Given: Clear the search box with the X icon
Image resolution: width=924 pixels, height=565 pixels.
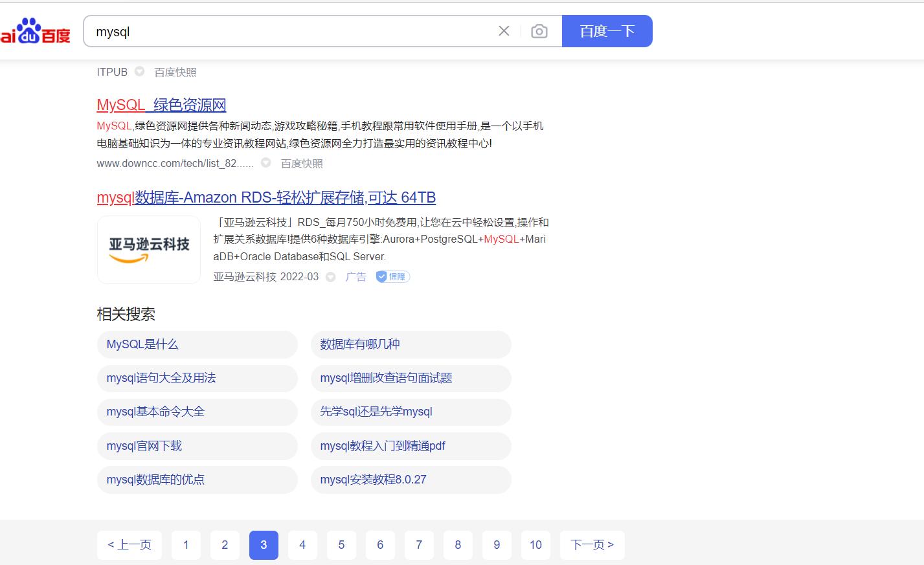Looking at the screenshot, I should [504, 31].
